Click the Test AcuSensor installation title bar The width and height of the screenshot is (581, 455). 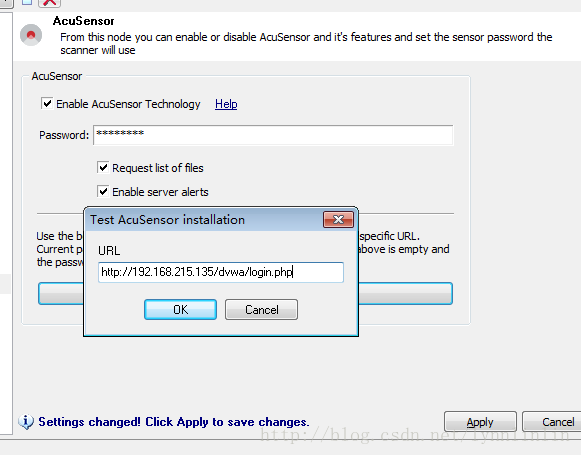tap(204, 220)
